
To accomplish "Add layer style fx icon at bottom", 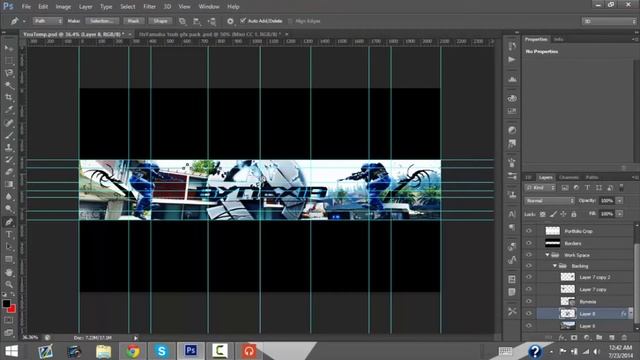I will 562,338.
